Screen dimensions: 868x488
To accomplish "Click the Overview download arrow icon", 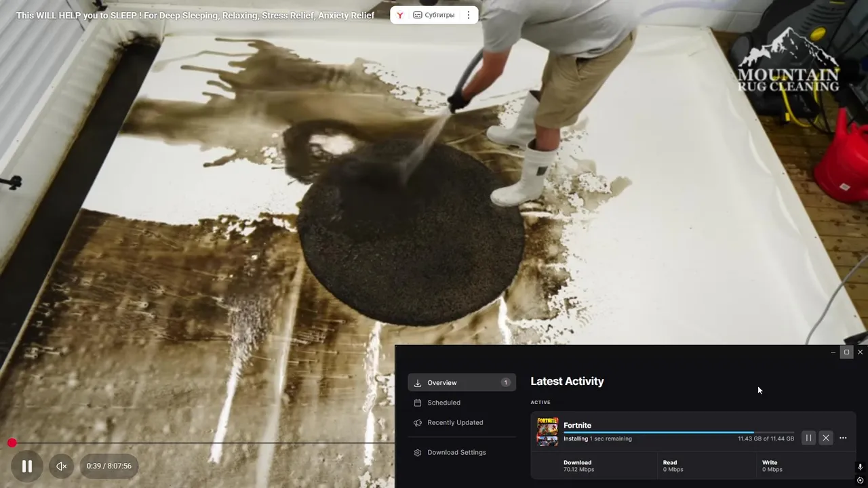I will [418, 383].
